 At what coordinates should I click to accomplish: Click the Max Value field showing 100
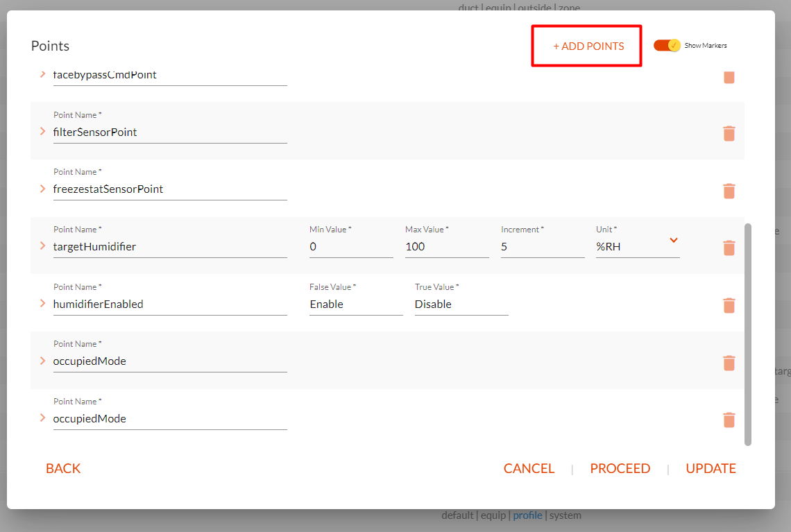[x=447, y=247]
